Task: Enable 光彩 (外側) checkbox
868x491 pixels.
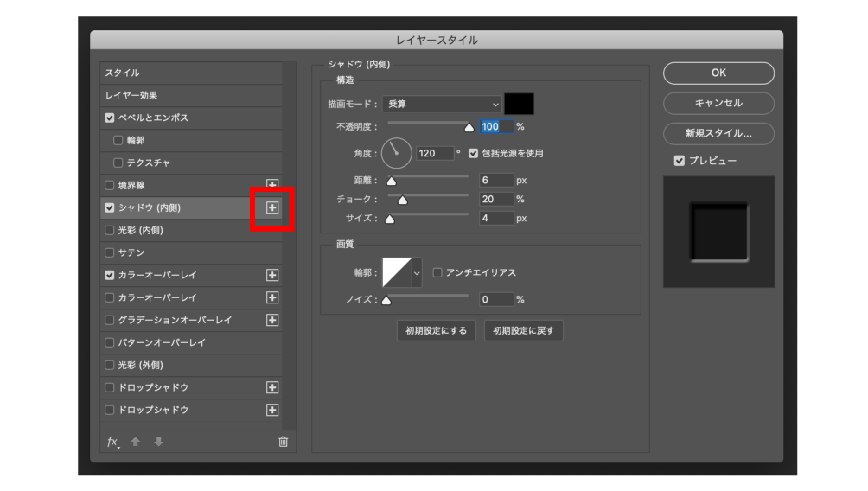Action: 110,365
